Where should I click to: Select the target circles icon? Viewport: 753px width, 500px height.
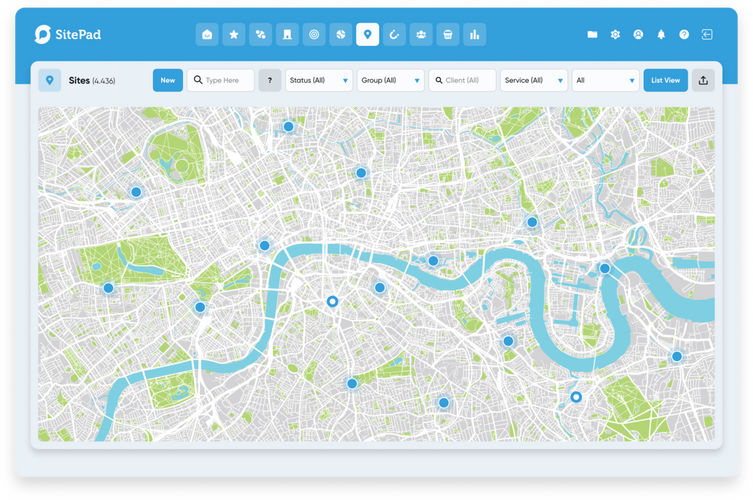(x=314, y=34)
